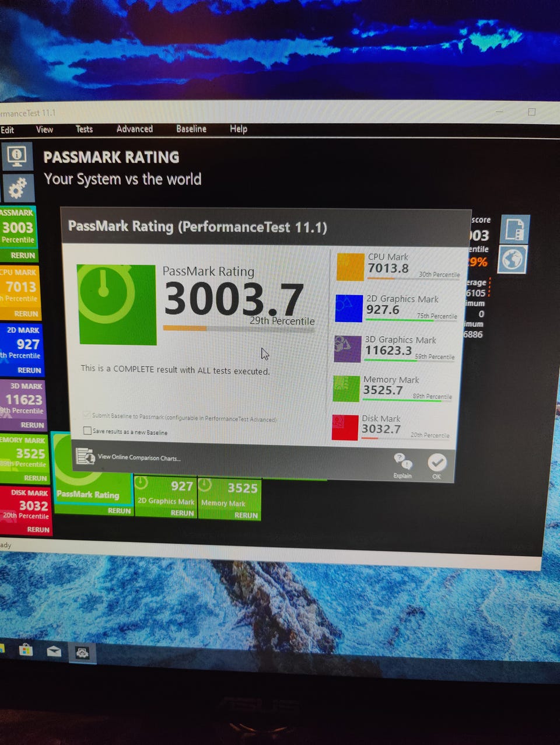Open the globe online comparison icon
Viewport: 560px width, 745px height.
coord(512,259)
